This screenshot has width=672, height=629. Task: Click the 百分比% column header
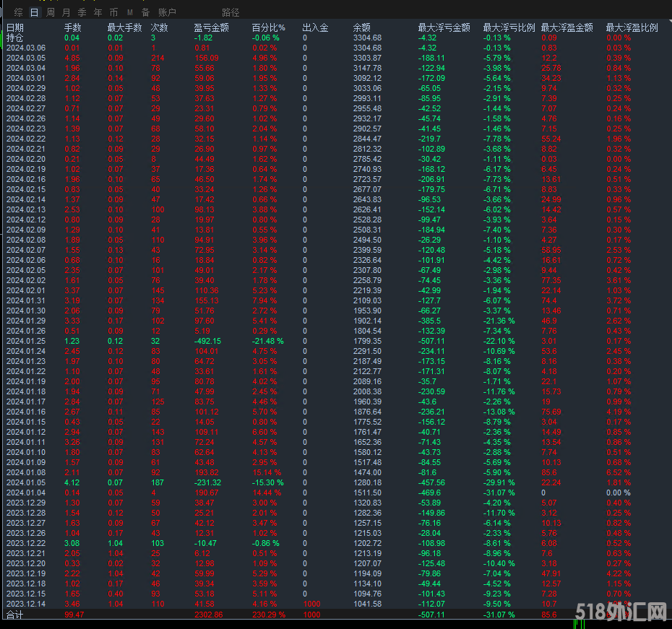[268, 27]
